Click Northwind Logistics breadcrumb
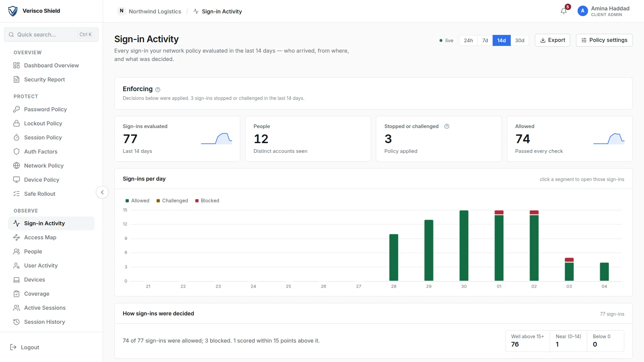The height and width of the screenshot is (362, 644). click(x=150, y=11)
